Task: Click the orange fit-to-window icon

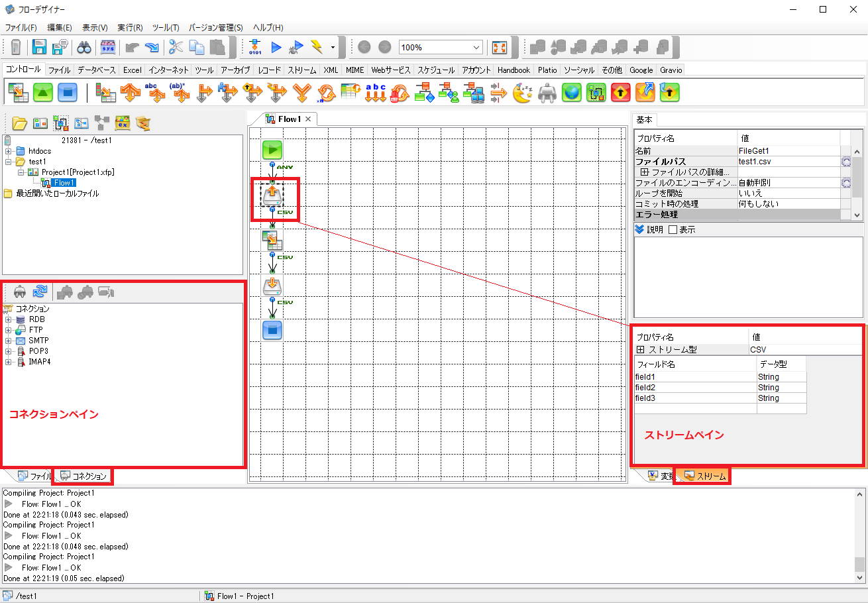Action: coord(499,47)
